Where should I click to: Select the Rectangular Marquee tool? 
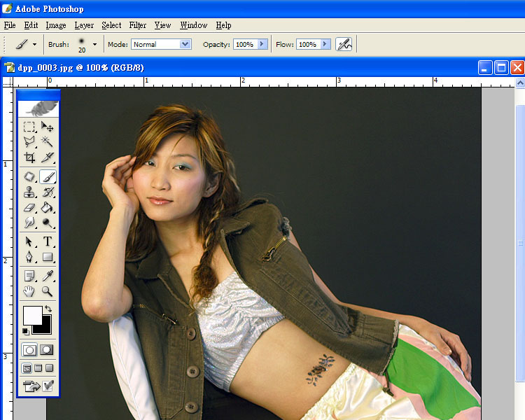29,127
